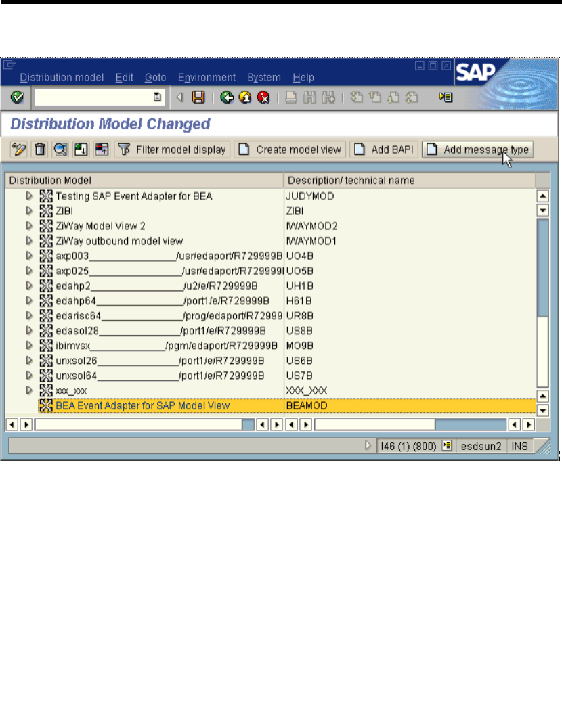
Task: Click the IWAYMOD2 technical name cell
Action: tap(311, 226)
